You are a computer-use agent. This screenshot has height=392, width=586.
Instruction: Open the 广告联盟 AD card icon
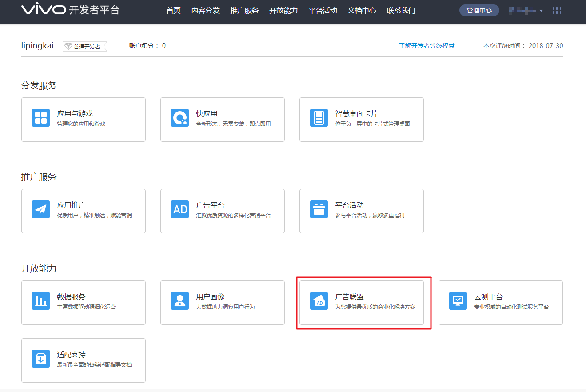pos(319,301)
